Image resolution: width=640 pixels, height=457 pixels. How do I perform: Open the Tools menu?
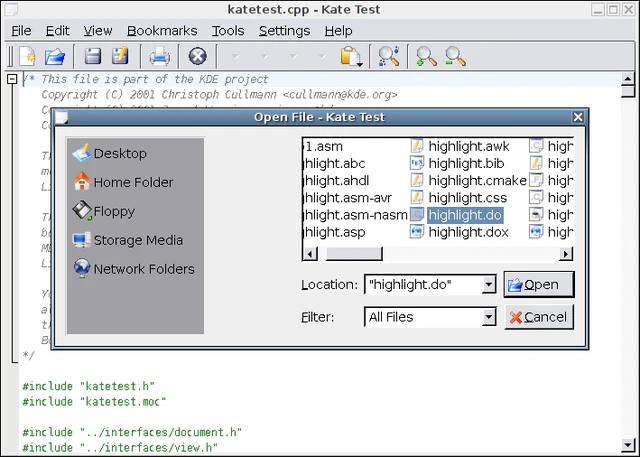pyautogui.click(x=228, y=31)
